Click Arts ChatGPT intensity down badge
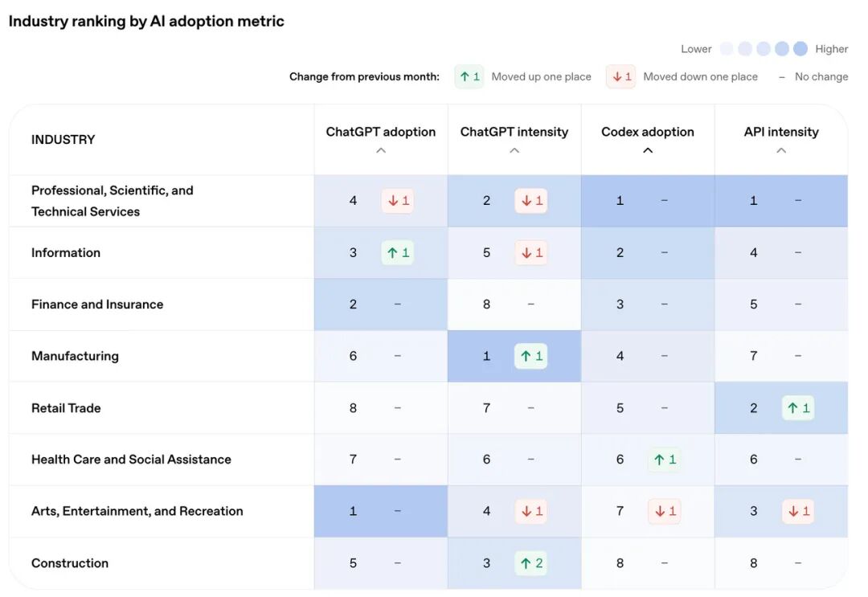Viewport: 868px width, 597px height. pyautogui.click(x=531, y=511)
